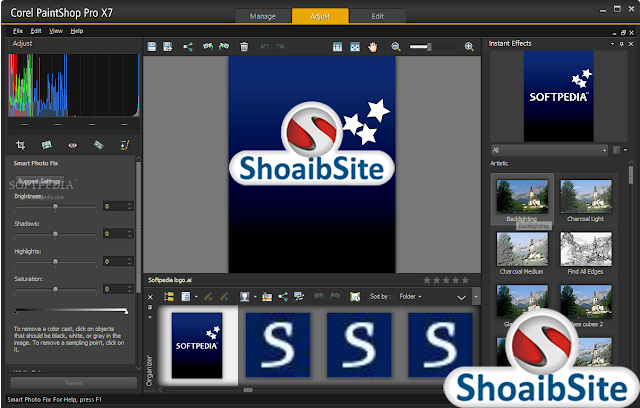Select the Crop tool in the Adjust panel
Image resolution: width=640 pixels, height=408 pixels.
point(20,145)
